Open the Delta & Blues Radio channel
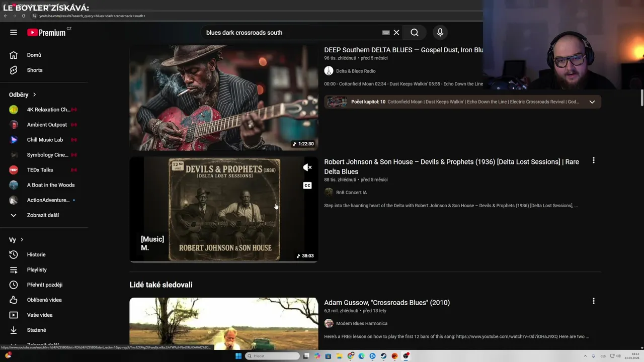Viewport: 644px width, 362px height. (x=356, y=71)
